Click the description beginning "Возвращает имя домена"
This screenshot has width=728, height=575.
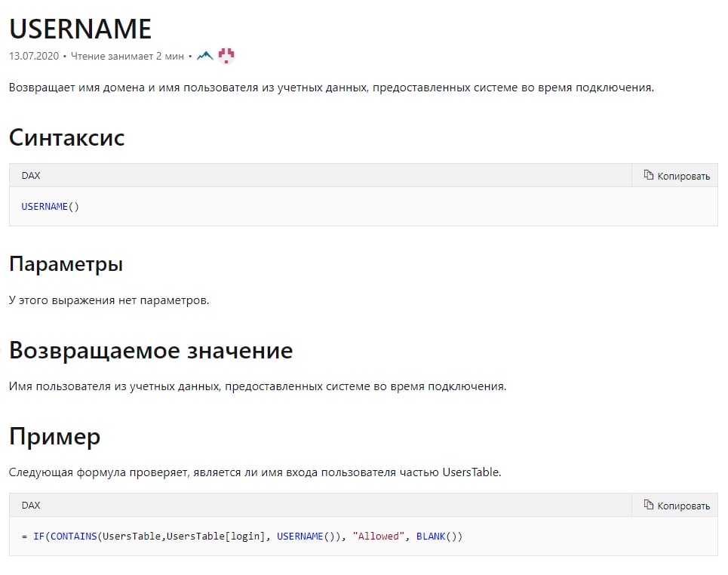[x=331, y=88]
